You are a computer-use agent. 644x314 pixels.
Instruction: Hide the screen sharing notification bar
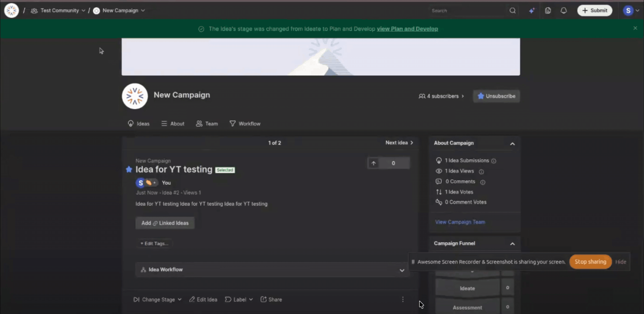pyautogui.click(x=621, y=262)
